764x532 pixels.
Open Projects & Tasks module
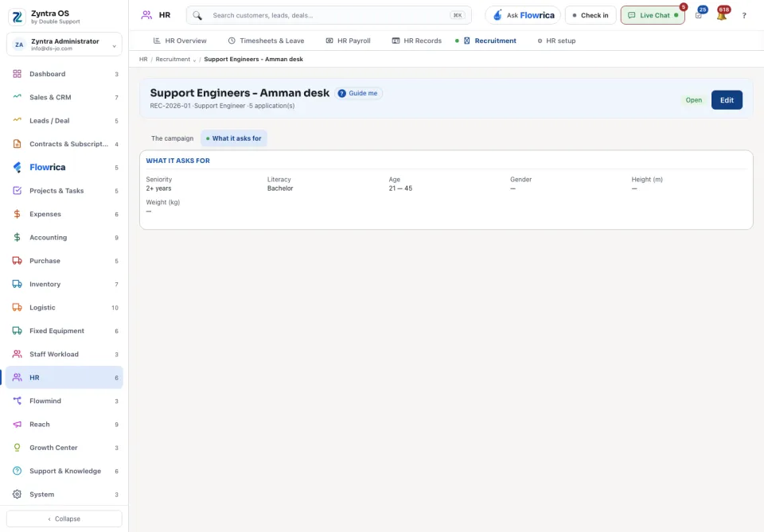[x=64, y=191]
